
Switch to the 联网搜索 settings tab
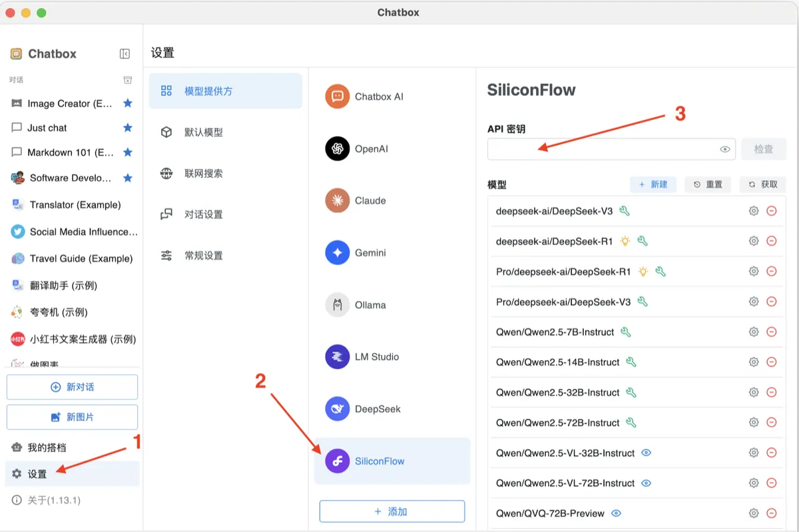(x=225, y=173)
